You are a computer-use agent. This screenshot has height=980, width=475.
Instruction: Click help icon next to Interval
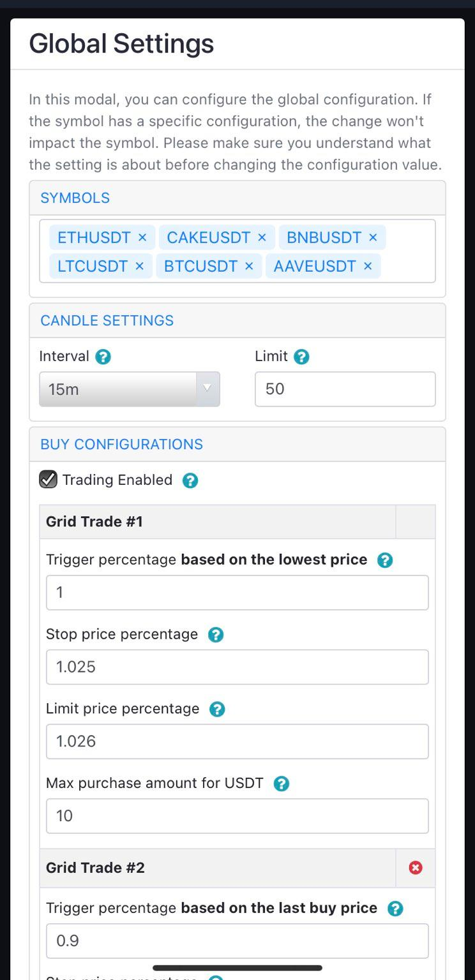tap(103, 357)
